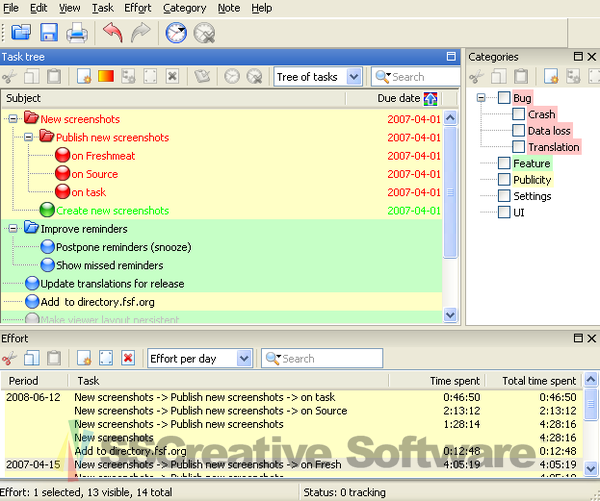
Task: Open search options in Effort search
Action: [273, 359]
